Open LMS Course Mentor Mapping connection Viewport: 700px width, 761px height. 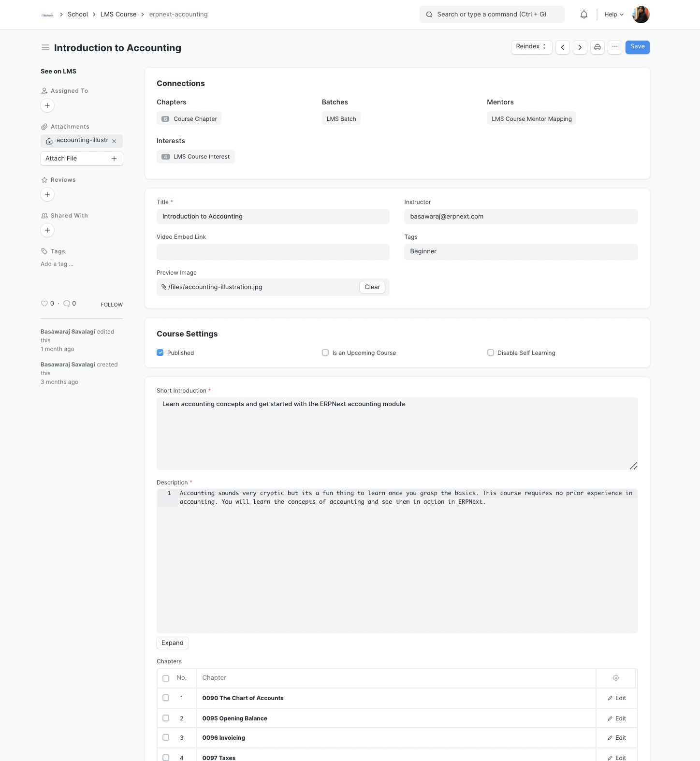coord(531,118)
